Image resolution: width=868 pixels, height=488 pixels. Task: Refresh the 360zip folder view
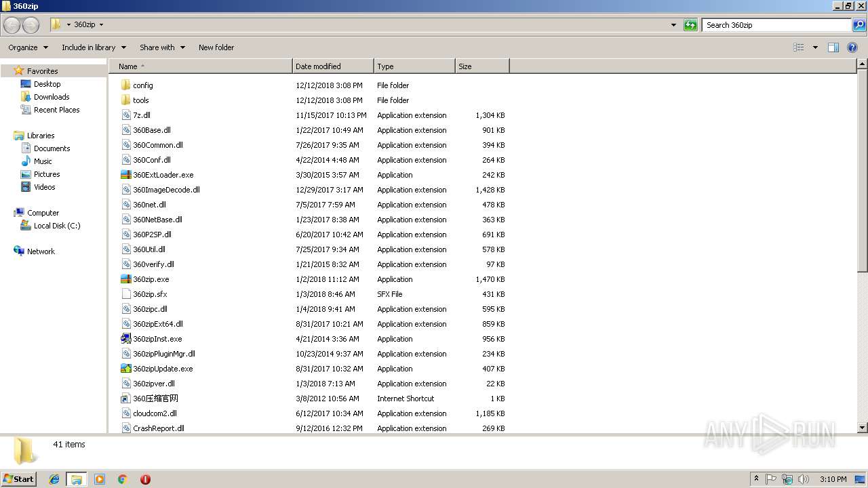[x=690, y=25]
